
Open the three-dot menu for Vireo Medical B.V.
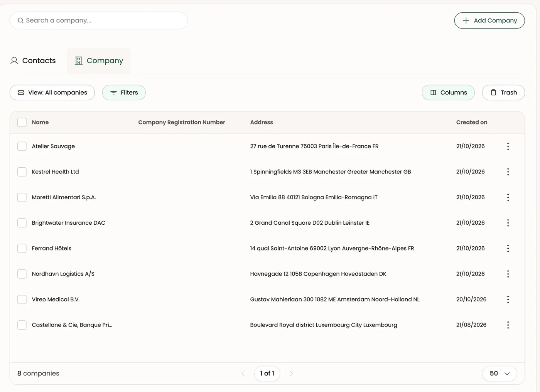click(x=508, y=299)
